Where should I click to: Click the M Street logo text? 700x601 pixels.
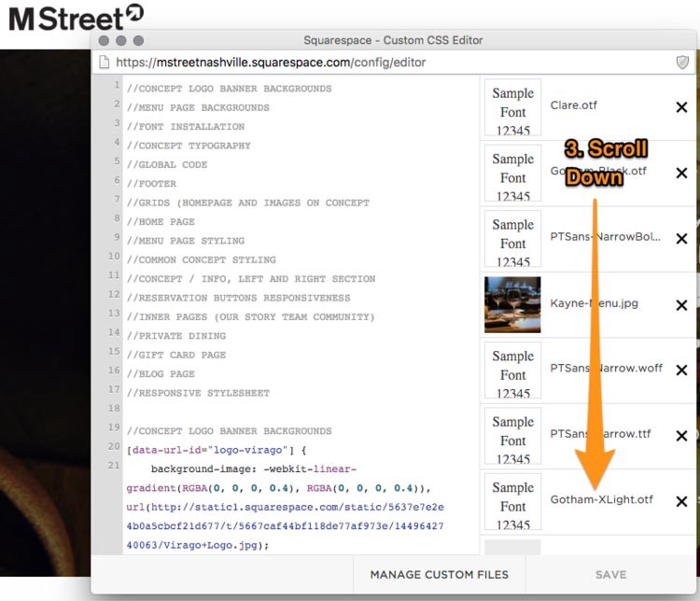(x=66, y=19)
